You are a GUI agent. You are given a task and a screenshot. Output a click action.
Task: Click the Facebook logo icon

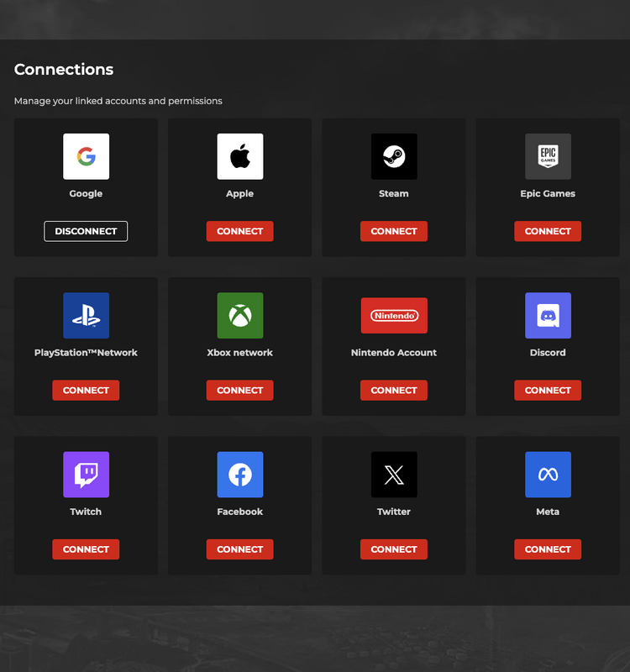click(240, 475)
